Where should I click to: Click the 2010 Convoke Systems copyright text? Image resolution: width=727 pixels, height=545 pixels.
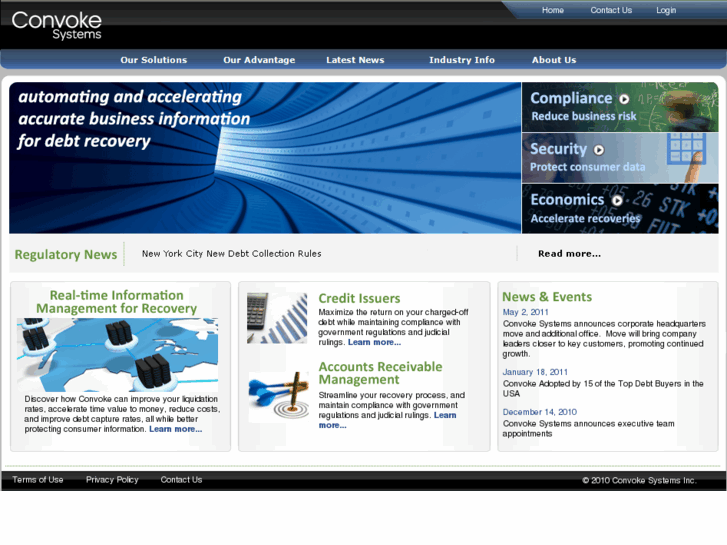639,481
